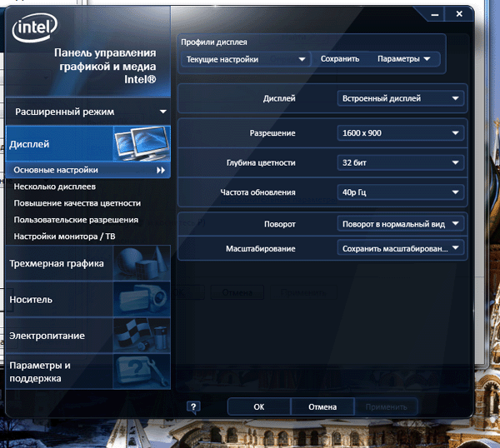Image resolution: width=500 pixels, height=448 pixels.
Task: Click the Отмена button
Action: pos(322,407)
